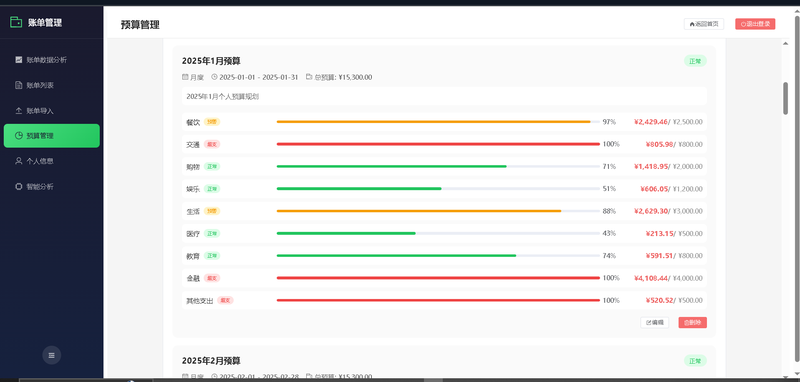
Task: Click the 交通 red progress bar
Action: (x=438, y=144)
